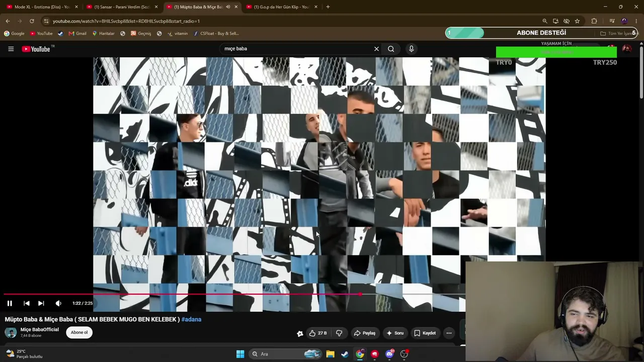Close the G.o.p da Her Gün Klip tab
Image resolution: width=644 pixels, height=362 pixels.
(316, 7)
